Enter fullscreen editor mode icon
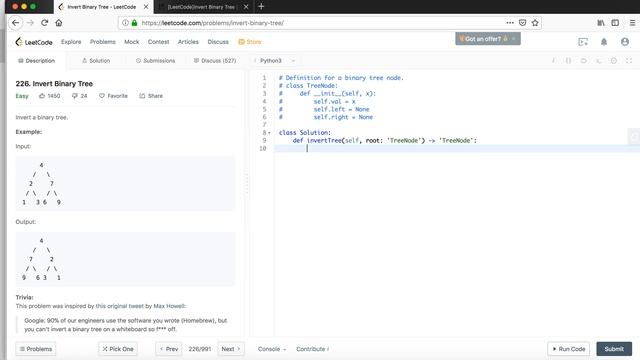This screenshot has width=640, height=360. click(629, 61)
